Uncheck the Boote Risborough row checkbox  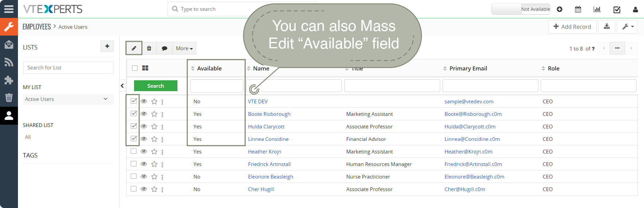134,113
